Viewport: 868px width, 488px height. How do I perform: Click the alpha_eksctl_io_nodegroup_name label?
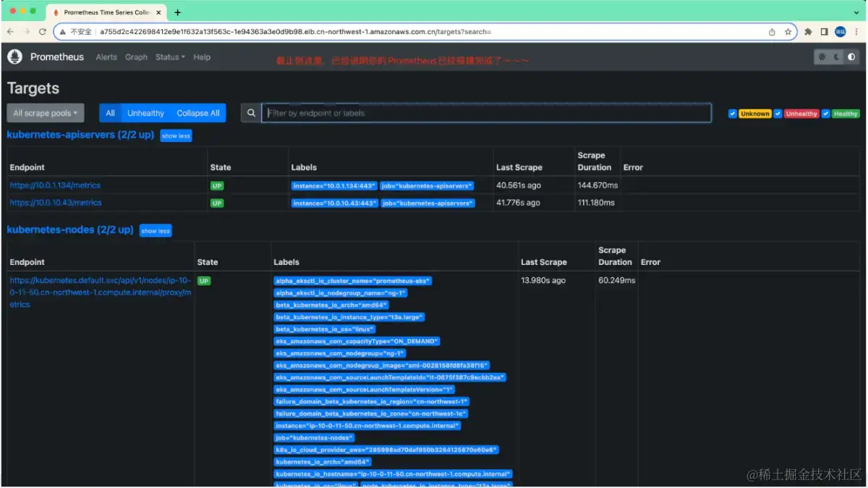[341, 293]
